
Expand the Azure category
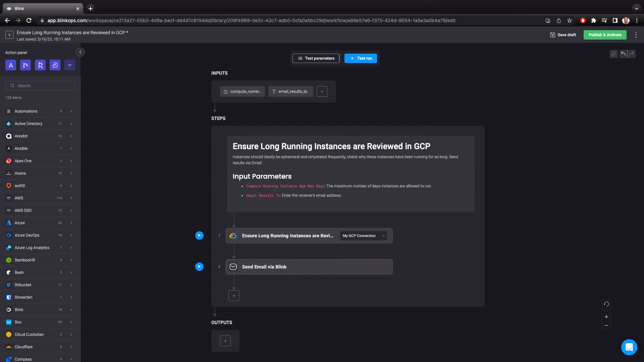(x=39, y=223)
